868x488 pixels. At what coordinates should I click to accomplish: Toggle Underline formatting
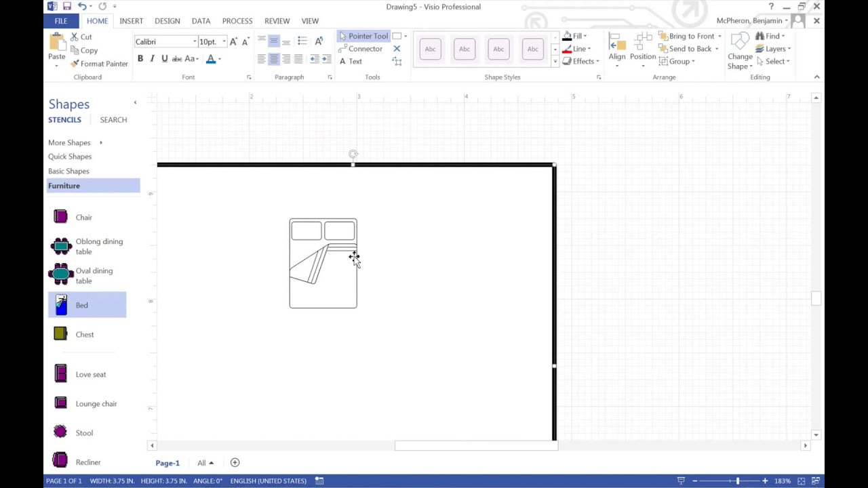coord(164,59)
